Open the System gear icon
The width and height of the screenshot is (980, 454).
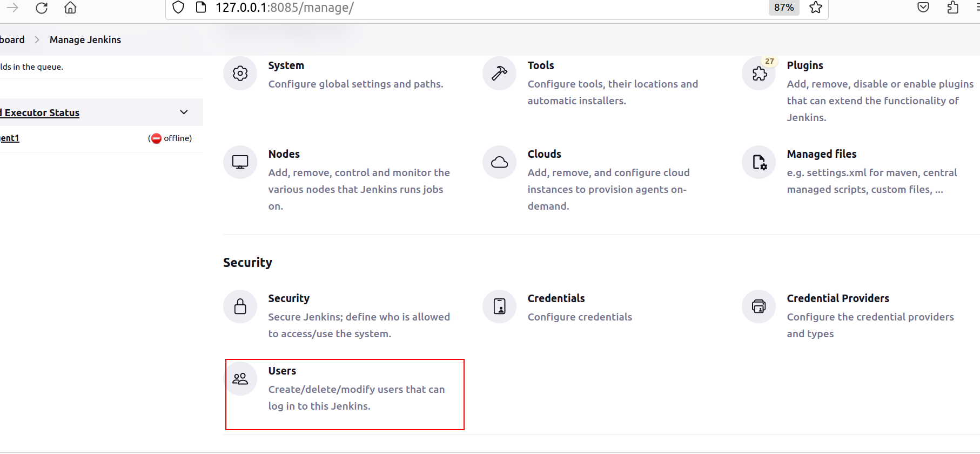pos(240,73)
